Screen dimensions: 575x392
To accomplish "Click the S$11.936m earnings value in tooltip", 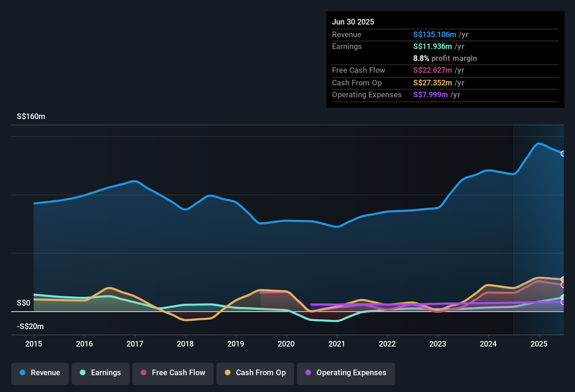I will coord(432,47).
